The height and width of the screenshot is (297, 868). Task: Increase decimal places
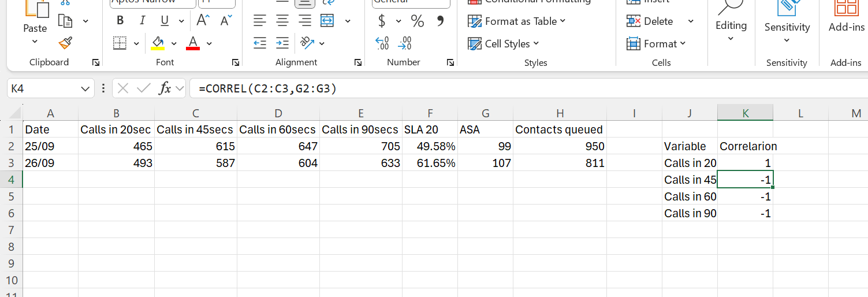(382, 43)
